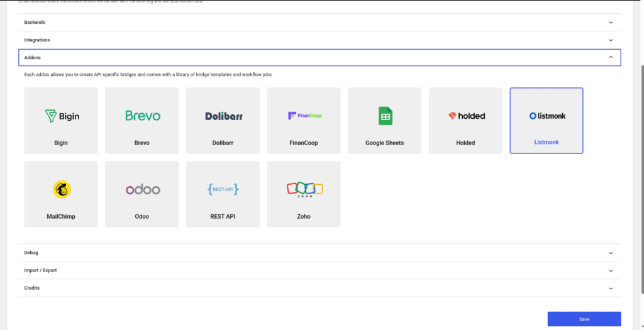The height and width of the screenshot is (330, 644).
Task: Click the page vertical scrollbar thumb
Action: point(642,179)
